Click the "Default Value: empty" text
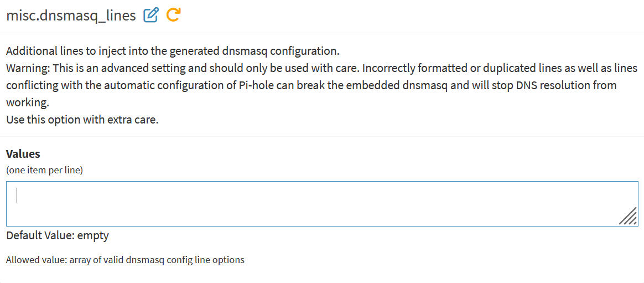644x283 pixels. click(x=58, y=235)
